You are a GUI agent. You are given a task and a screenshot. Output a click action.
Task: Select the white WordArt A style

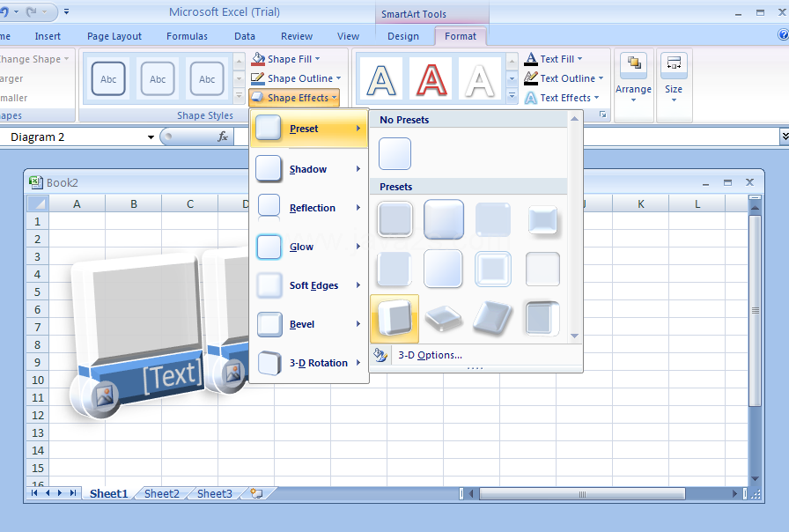click(x=480, y=79)
